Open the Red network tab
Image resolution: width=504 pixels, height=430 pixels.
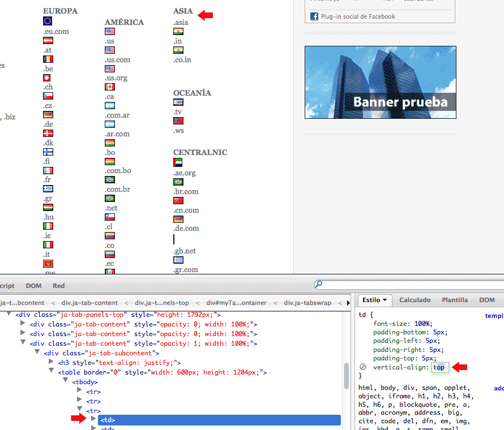pos(58,286)
